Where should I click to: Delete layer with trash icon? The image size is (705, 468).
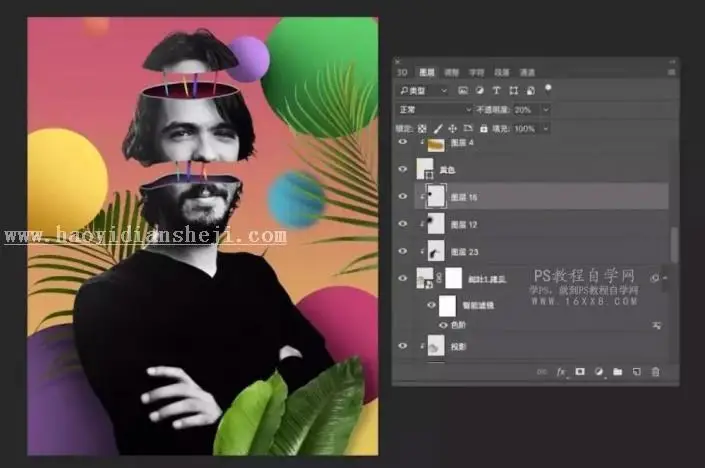[x=656, y=372]
